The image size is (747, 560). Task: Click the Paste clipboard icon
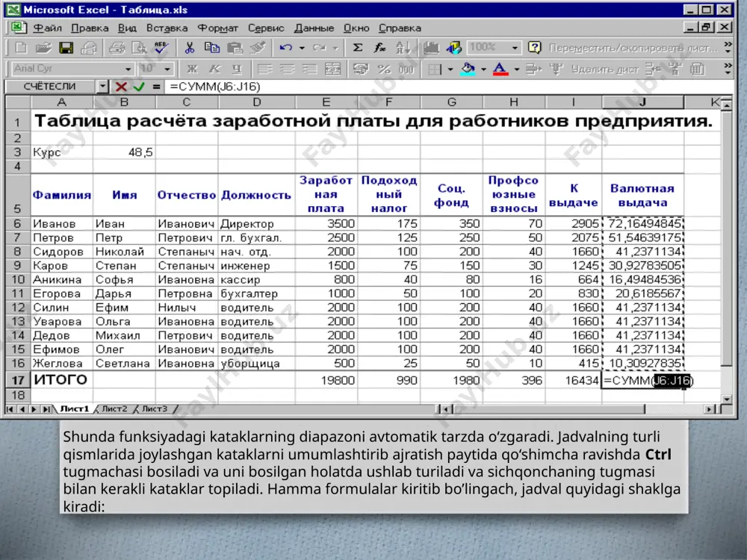click(x=235, y=48)
